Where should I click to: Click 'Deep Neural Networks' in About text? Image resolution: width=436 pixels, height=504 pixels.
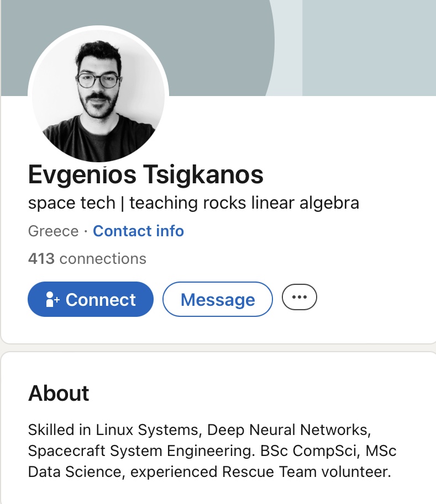[x=289, y=429]
